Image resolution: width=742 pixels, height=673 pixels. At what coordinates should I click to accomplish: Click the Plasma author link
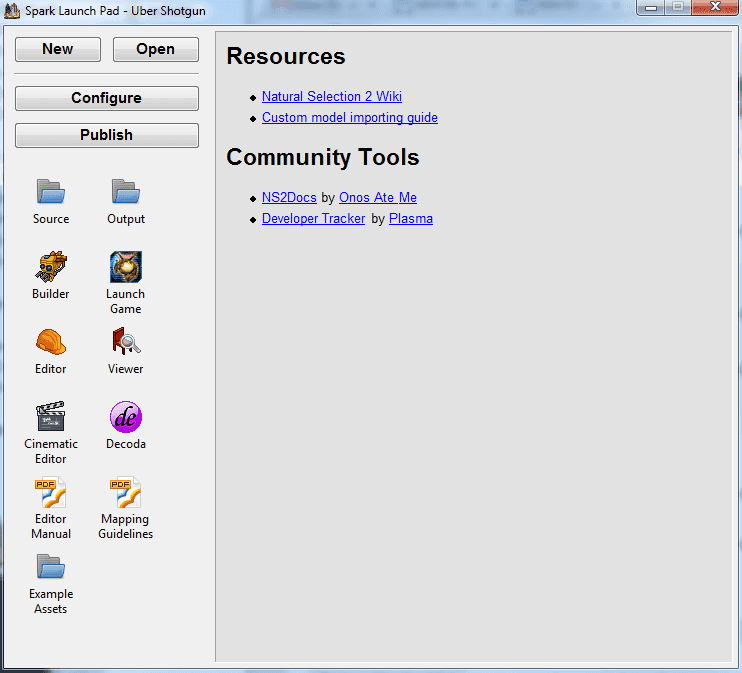point(411,218)
